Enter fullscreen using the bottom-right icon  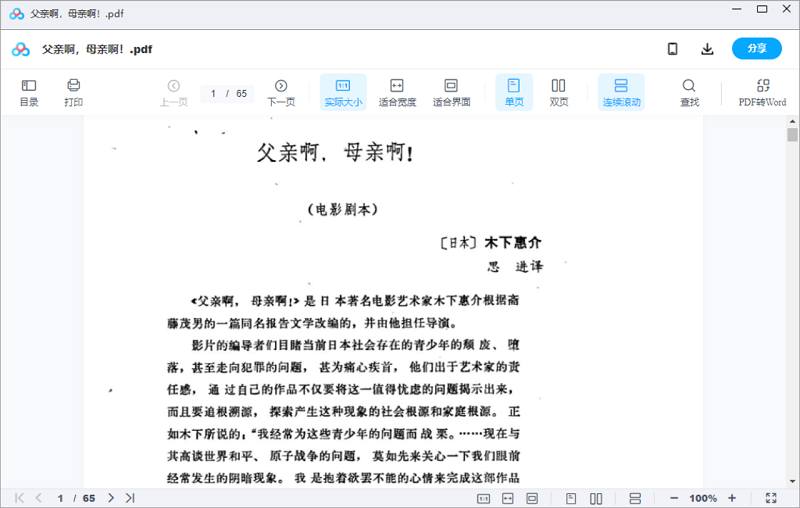click(x=771, y=498)
